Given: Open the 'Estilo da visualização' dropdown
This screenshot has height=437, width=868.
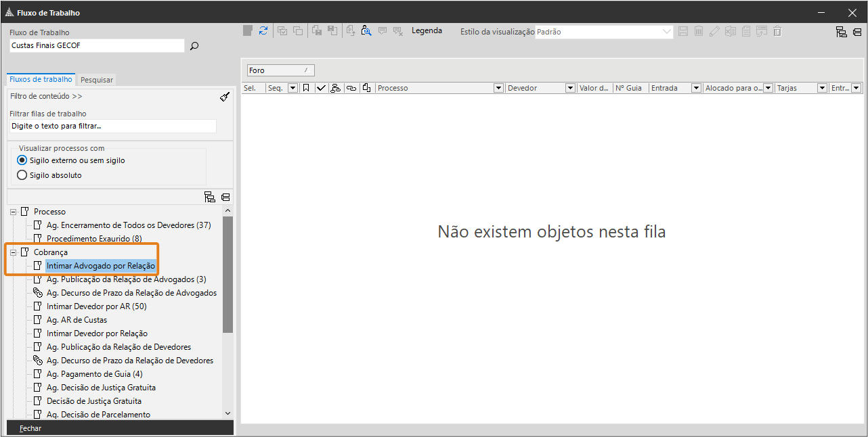Looking at the screenshot, I should pos(666,32).
